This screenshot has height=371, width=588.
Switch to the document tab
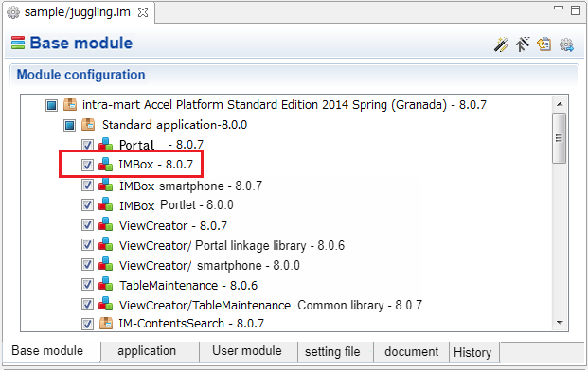click(411, 351)
